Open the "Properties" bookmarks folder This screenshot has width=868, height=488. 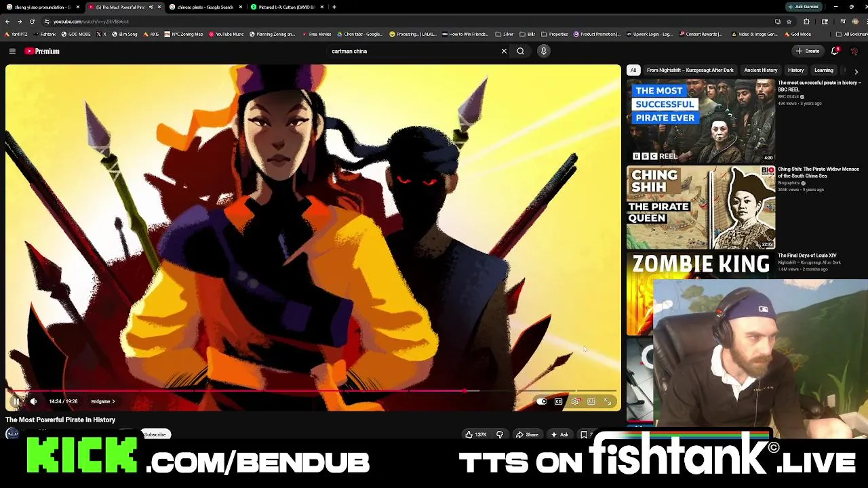tap(555, 34)
